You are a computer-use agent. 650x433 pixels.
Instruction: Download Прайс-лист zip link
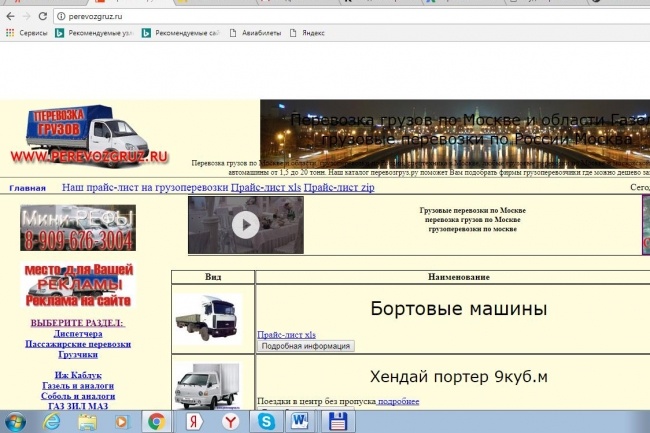click(339, 187)
